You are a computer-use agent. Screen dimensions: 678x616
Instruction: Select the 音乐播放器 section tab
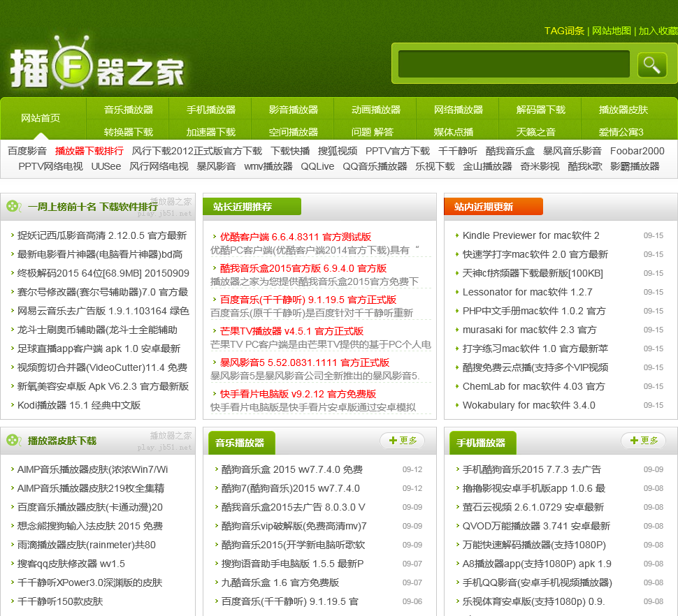pyautogui.click(x=241, y=443)
